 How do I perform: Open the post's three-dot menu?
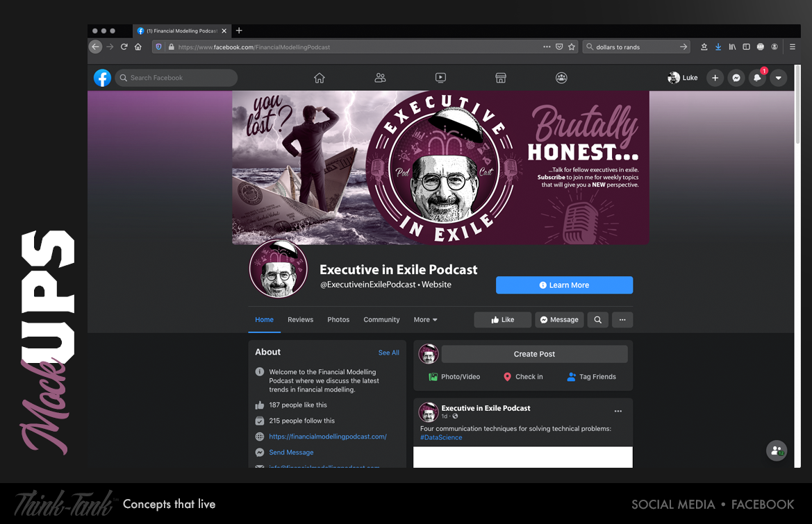click(x=618, y=412)
